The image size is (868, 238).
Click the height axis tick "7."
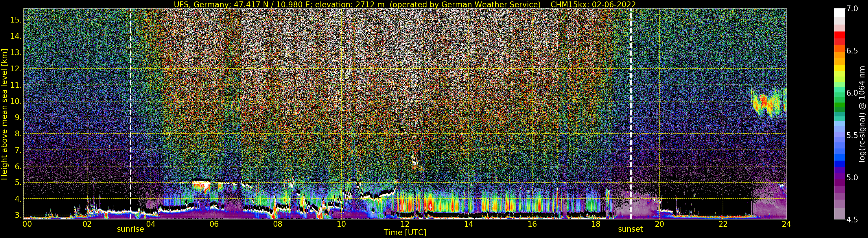(18, 150)
